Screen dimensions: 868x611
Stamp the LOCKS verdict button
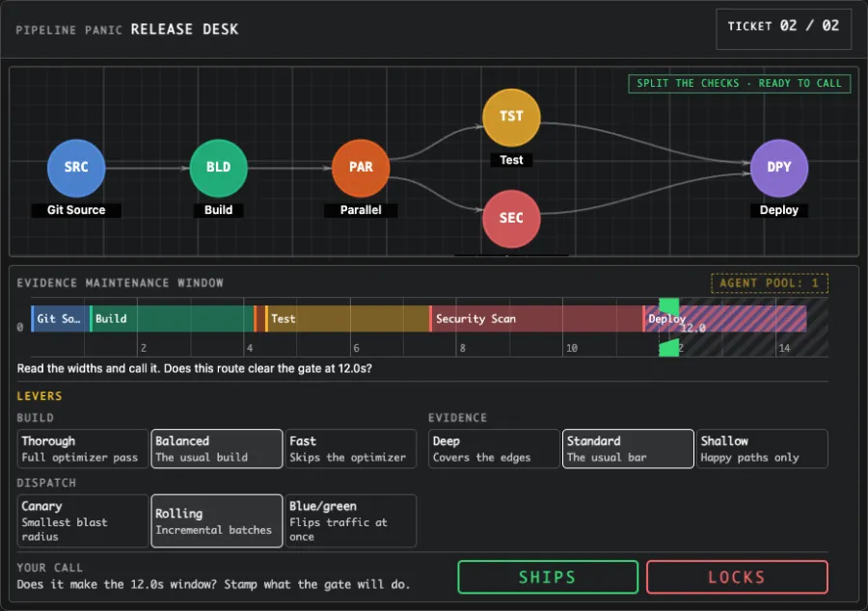(737, 576)
